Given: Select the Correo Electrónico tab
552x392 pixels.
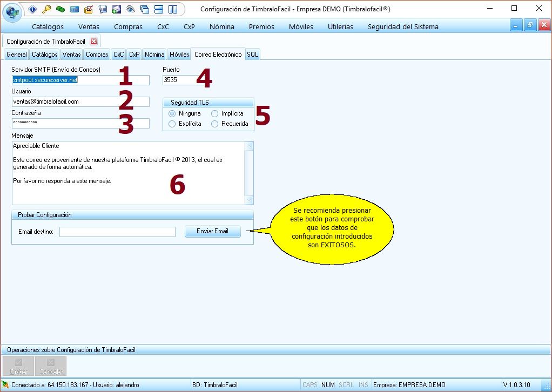Looking at the screenshot, I should click(x=218, y=54).
